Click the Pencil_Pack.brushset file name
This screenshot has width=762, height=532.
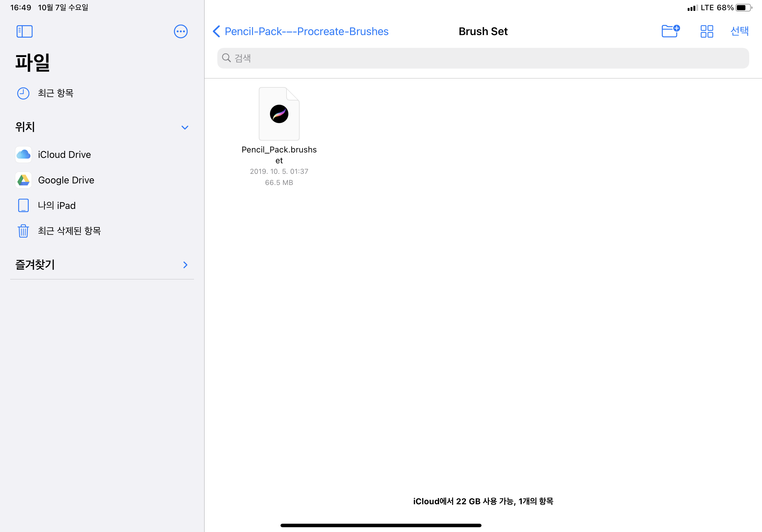[279, 155]
